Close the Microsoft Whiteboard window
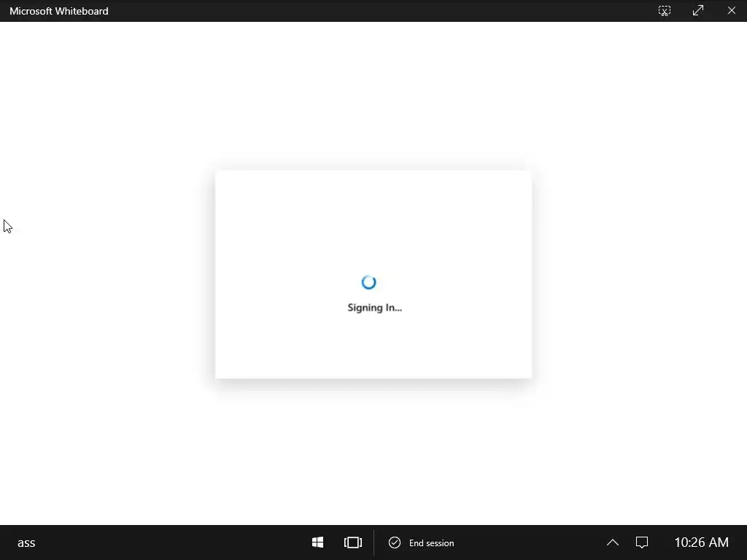Image resolution: width=747 pixels, height=560 pixels. coord(731,10)
